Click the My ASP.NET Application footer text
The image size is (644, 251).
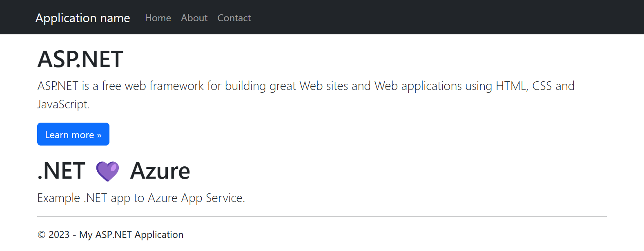click(x=131, y=235)
